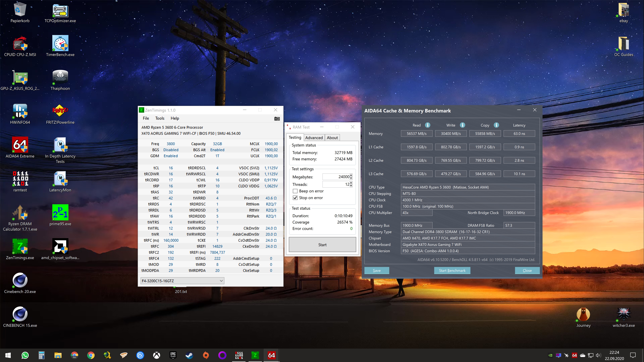Click Start in the RAM Test window

click(322, 245)
